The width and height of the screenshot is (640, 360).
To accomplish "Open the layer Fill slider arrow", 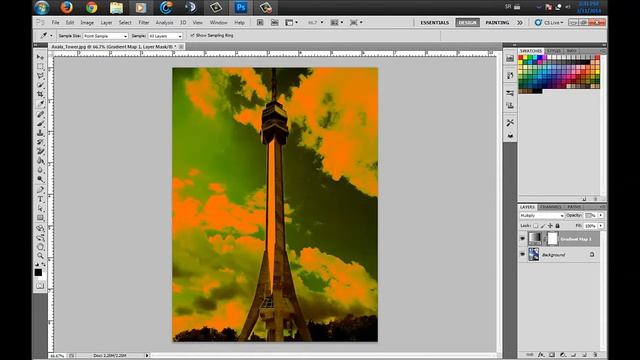I will pyautogui.click(x=601, y=225).
